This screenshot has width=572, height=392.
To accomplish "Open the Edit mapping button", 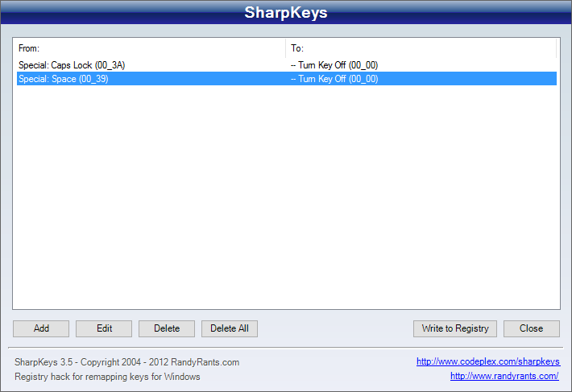I will click(104, 328).
